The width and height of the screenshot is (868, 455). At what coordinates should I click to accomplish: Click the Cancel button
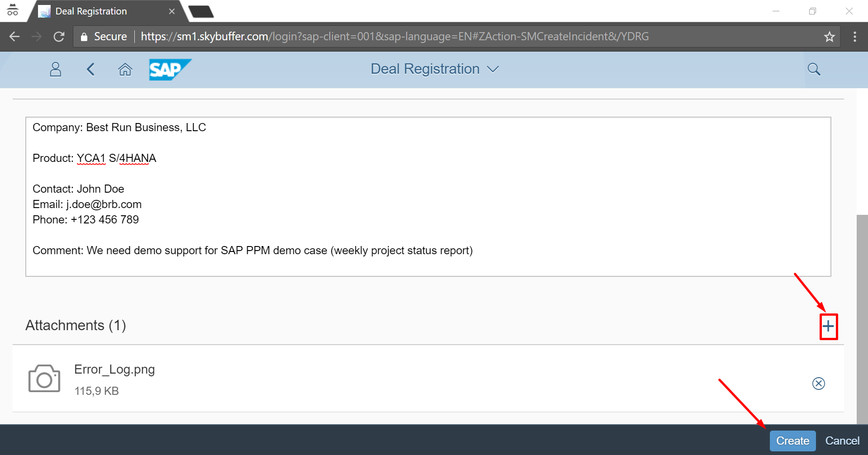(842, 441)
